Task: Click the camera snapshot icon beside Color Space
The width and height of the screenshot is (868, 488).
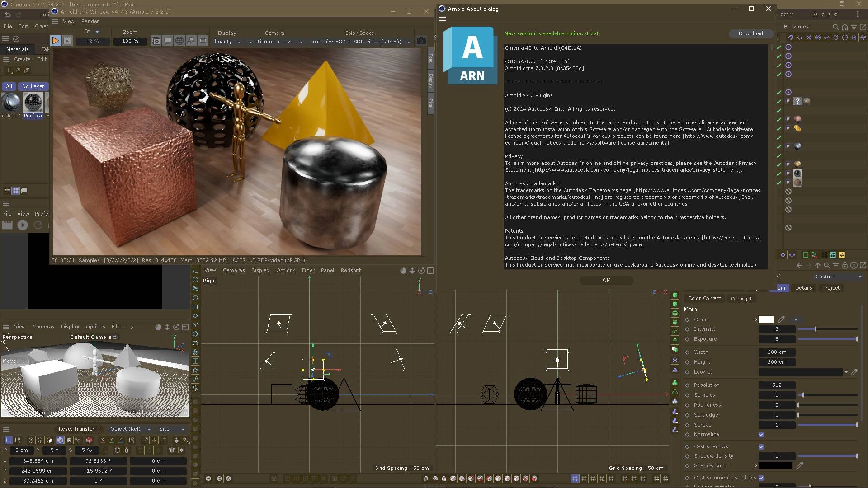Action: (421, 41)
